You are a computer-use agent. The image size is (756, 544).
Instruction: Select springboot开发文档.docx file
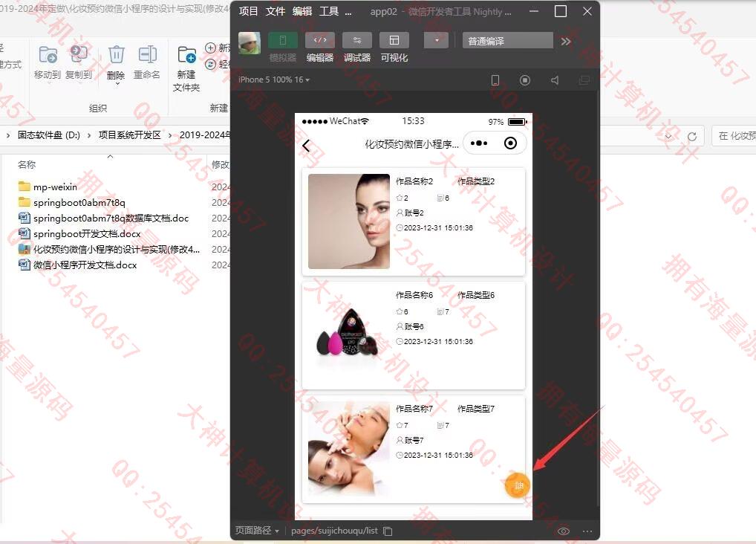click(87, 233)
